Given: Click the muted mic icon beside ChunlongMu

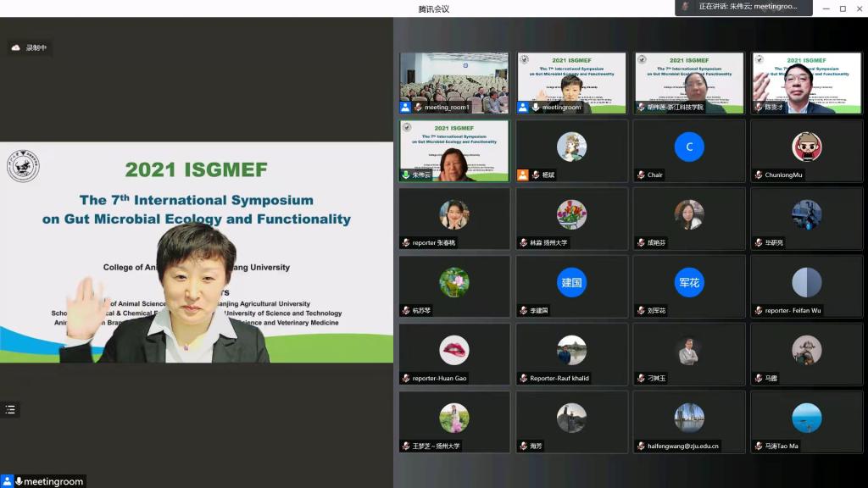Looking at the screenshot, I should (x=758, y=175).
